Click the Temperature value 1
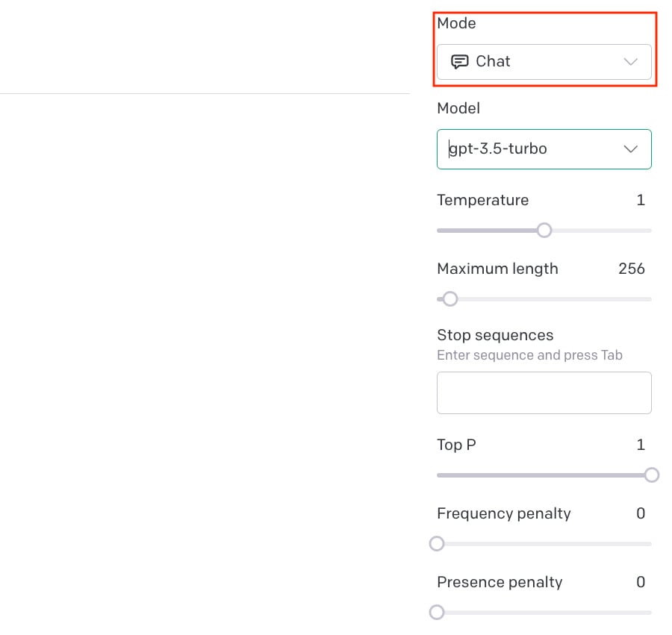The image size is (672, 635). tap(641, 200)
